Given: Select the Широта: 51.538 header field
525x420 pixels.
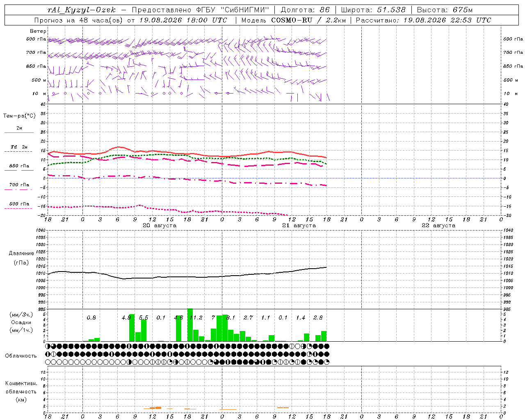Looking at the screenshot, I should pos(373,10).
